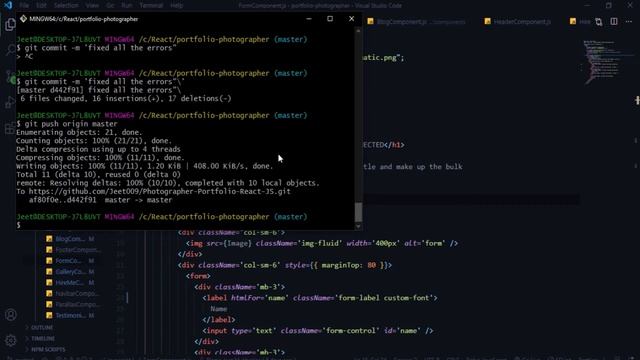This screenshot has height=360, width=640.
Task: Click the terminal scroll-up arrow
Action: tap(358, 31)
